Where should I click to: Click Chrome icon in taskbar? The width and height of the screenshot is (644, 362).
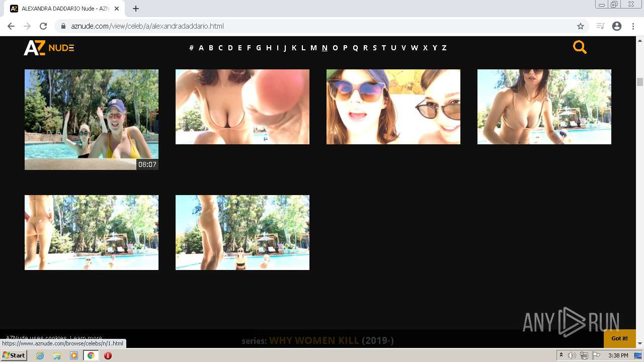tap(91, 355)
